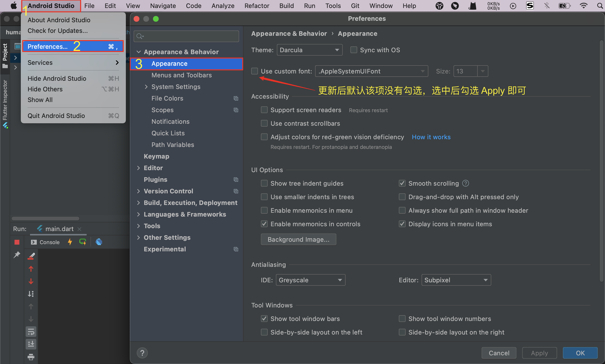Toggle soft-wrap icon in console toolbar
This screenshot has height=364, width=605.
(x=31, y=332)
